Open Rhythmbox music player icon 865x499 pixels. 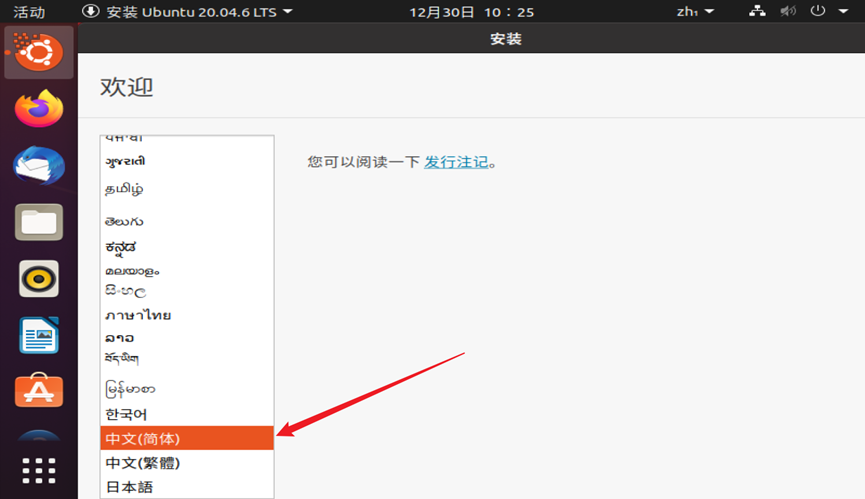pos(39,278)
